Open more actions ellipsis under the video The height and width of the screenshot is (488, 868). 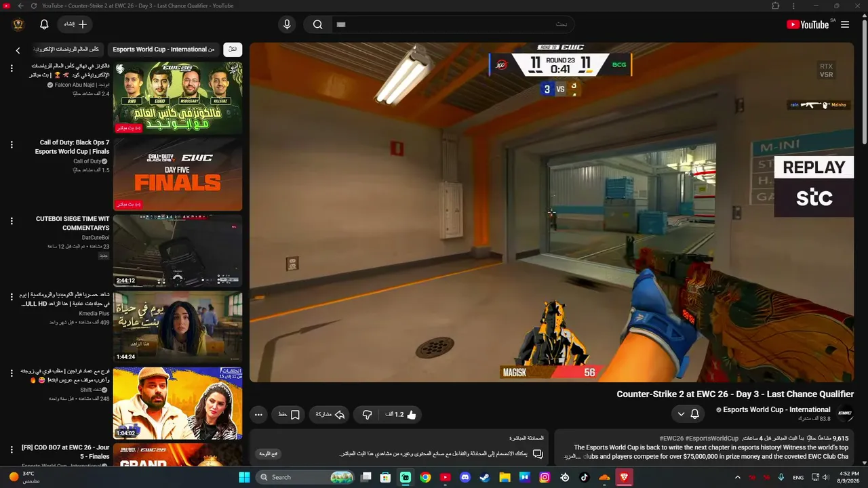point(258,414)
